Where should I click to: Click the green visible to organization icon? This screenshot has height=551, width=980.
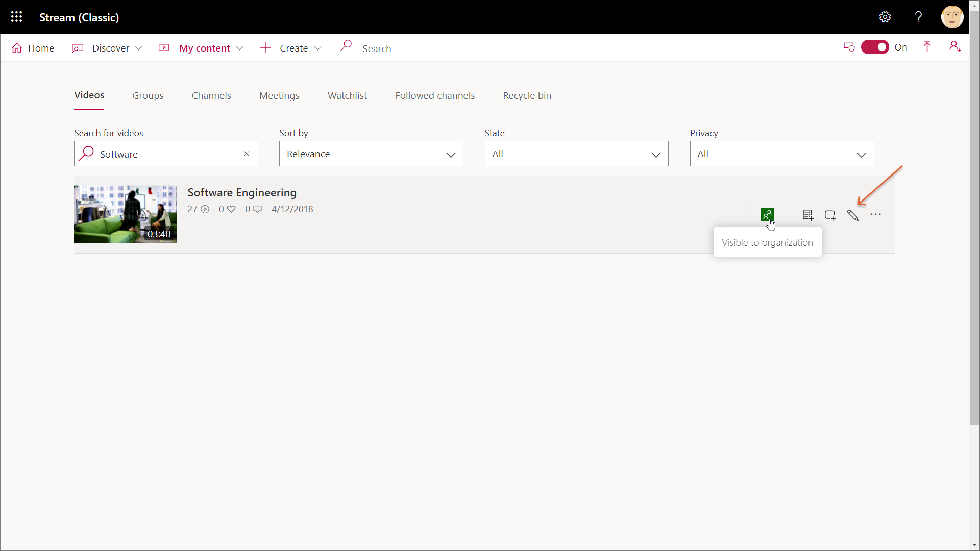click(x=767, y=215)
